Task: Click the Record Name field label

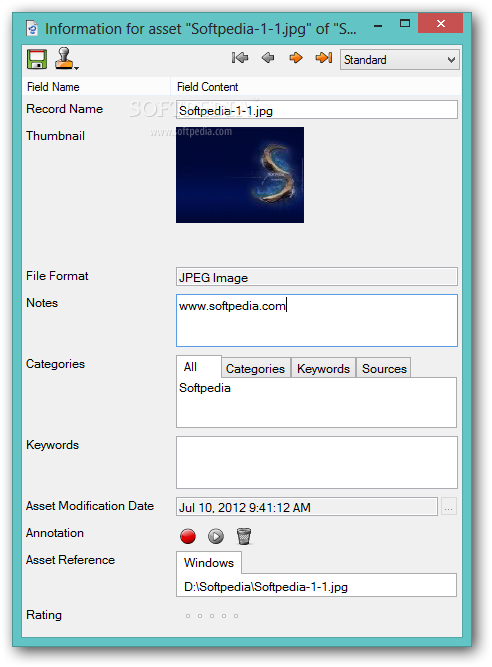Action: pyautogui.click(x=64, y=109)
